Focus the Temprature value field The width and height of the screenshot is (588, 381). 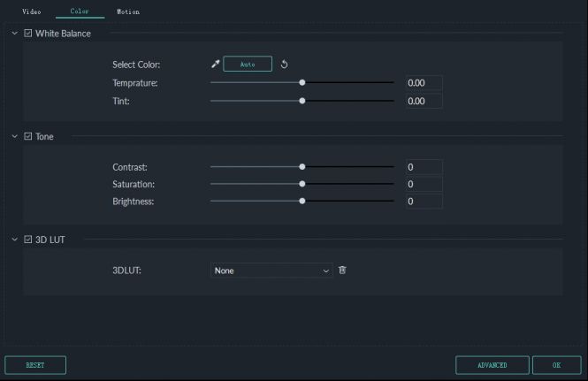pyautogui.click(x=424, y=83)
